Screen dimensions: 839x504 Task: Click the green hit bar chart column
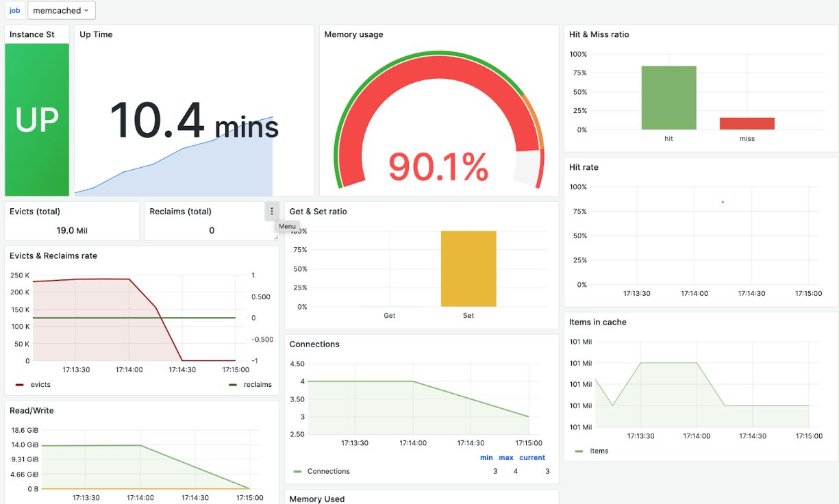pyautogui.click(x=668, y=96)
